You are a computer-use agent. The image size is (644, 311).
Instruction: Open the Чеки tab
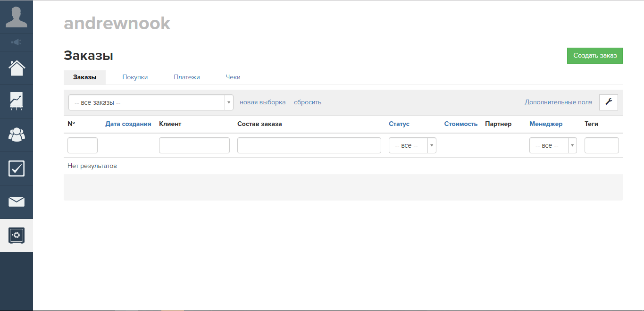[233, 77]
